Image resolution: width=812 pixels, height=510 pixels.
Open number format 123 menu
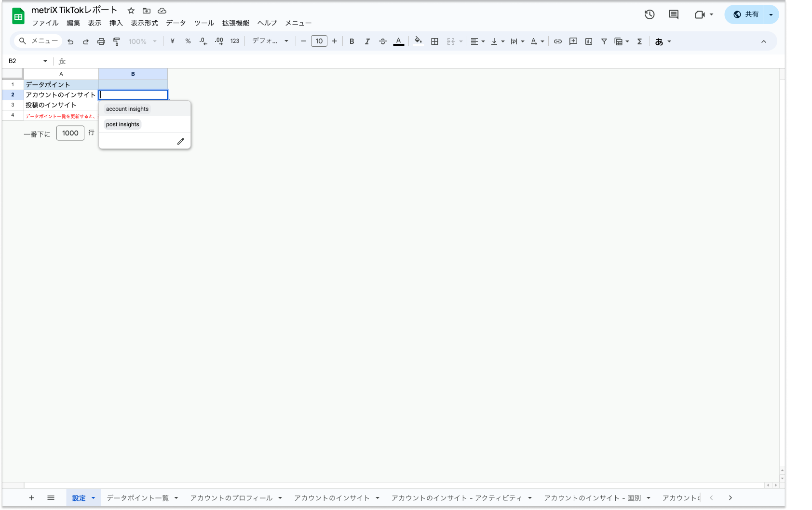tap(235, 41)
